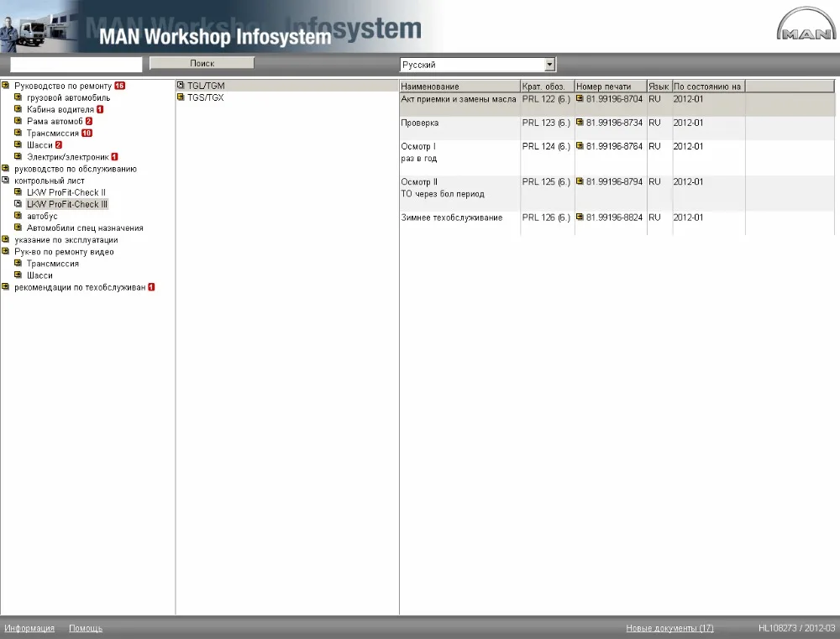The height and width of the screenshot is (639, 840).
Task: Focus the search text field
Action: pos(76,65)
